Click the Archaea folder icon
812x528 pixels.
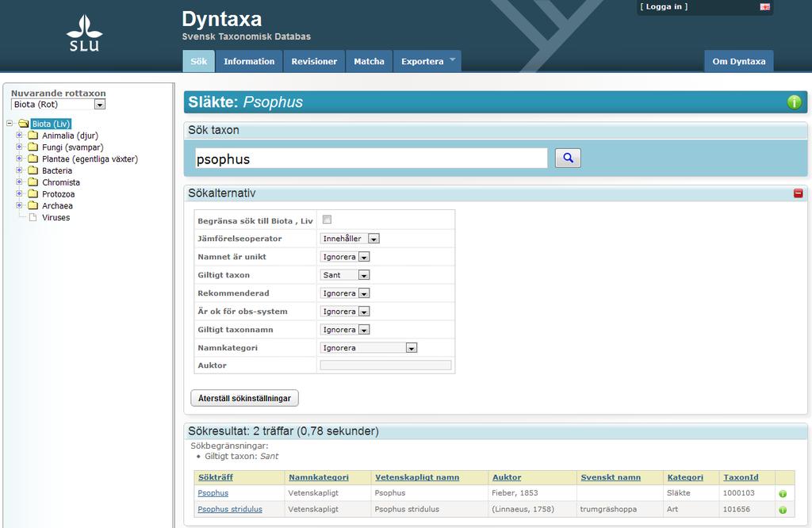pos(33,205)
